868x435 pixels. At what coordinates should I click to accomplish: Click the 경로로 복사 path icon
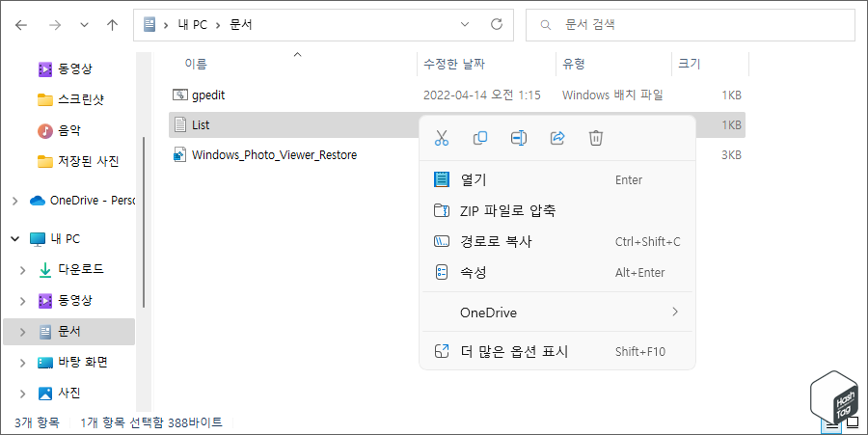coord(441,242)
